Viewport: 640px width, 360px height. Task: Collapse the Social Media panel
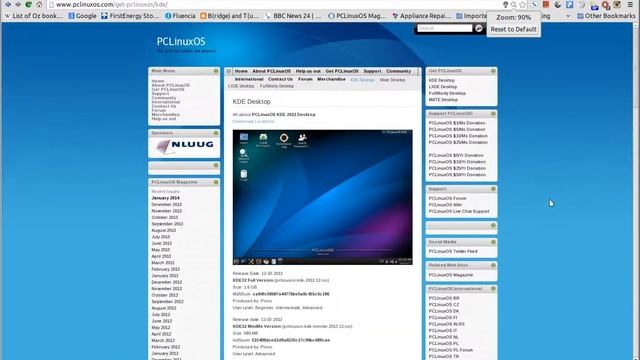pos(493,242)
